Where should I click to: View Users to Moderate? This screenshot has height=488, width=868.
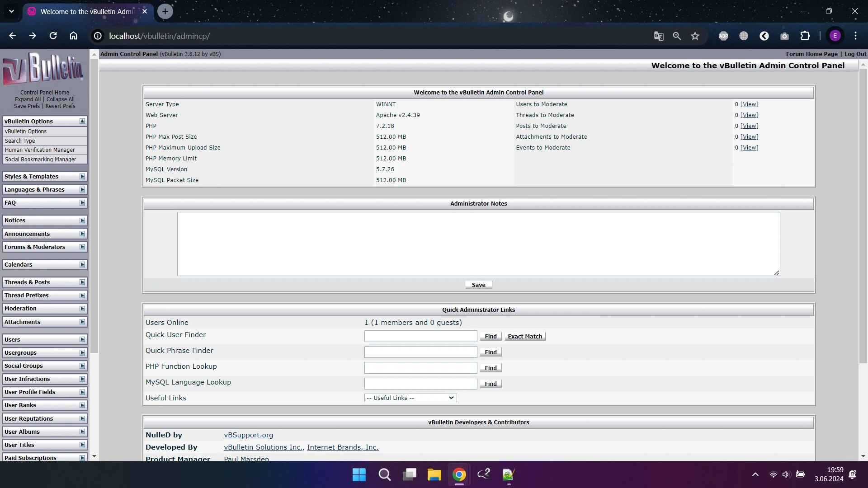(749, 104)
